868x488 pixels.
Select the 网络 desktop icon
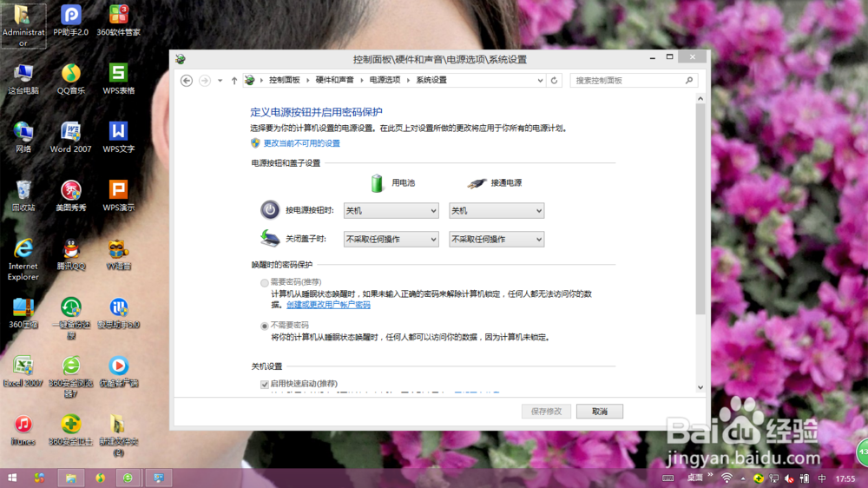(23, 137)
